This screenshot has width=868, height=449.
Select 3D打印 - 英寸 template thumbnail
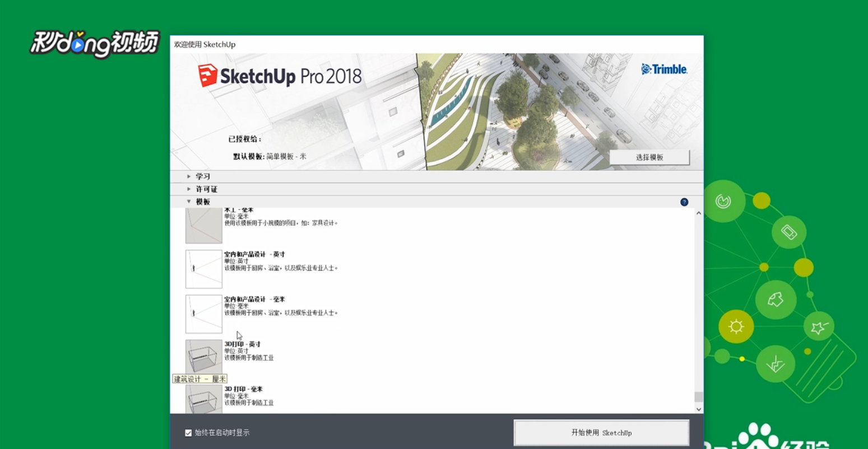[x=204, y=357]
